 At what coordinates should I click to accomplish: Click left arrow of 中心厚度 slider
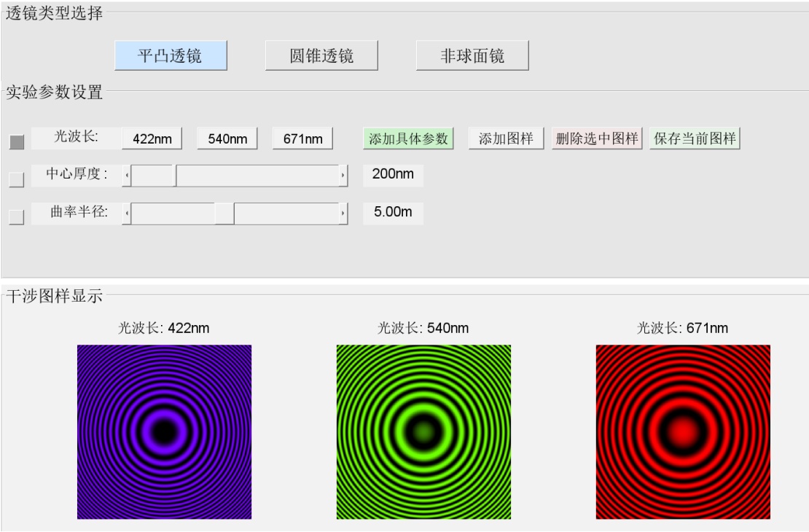[126, 176]
